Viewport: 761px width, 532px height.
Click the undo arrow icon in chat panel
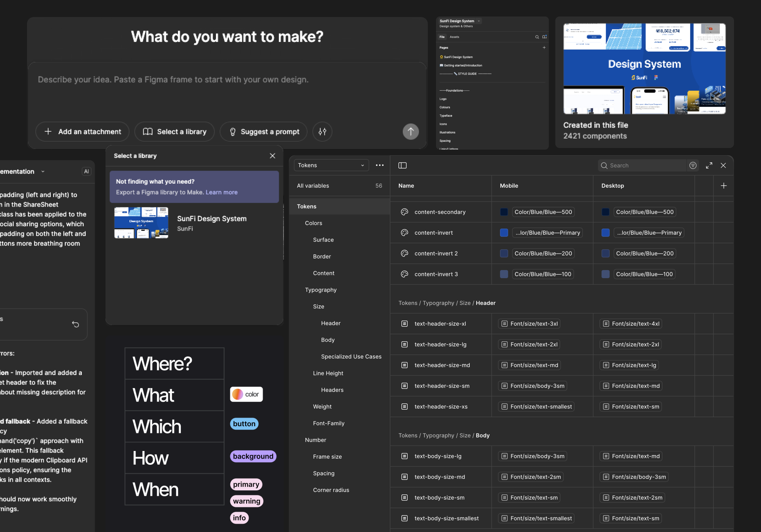76,324
